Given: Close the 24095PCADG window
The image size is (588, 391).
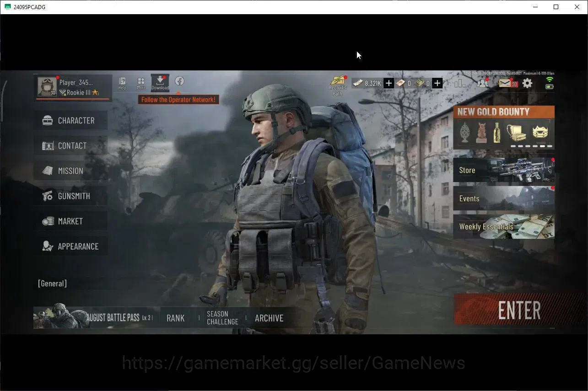Looking at the screenshot, I should [577, 7].
